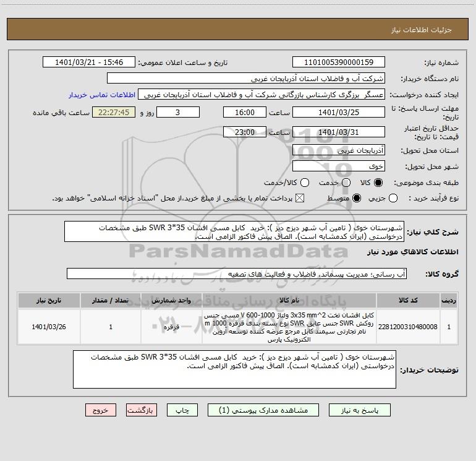The width and height of the screenshot is (476, 461).
Task: Click the delivery province field 'آذربایجان غربی'
Action: pos(339,150)
